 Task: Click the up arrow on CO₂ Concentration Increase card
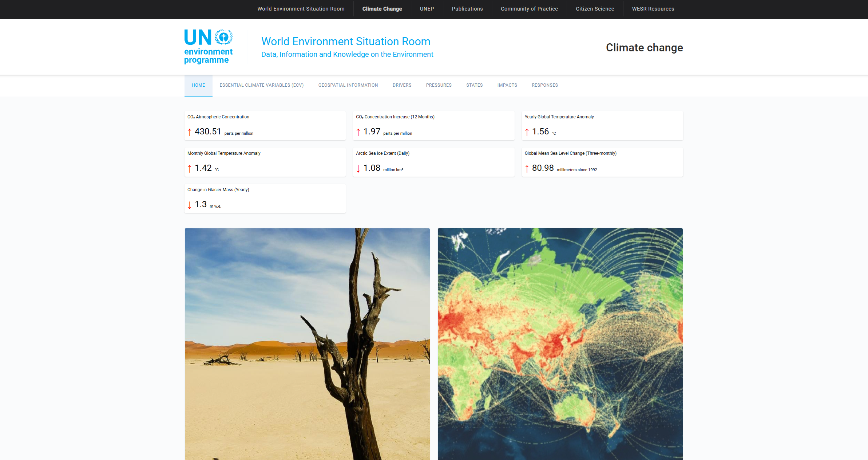[x=358, y=132]
